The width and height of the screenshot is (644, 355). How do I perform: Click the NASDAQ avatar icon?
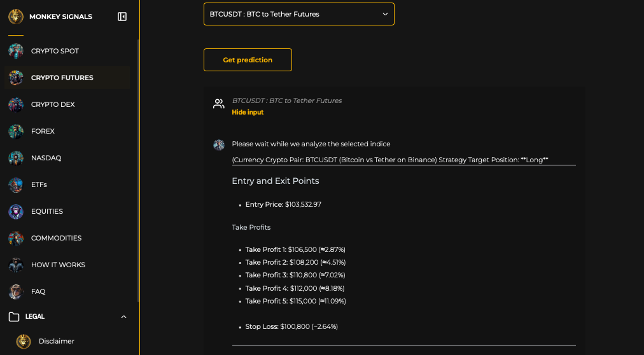pos(16,158)
